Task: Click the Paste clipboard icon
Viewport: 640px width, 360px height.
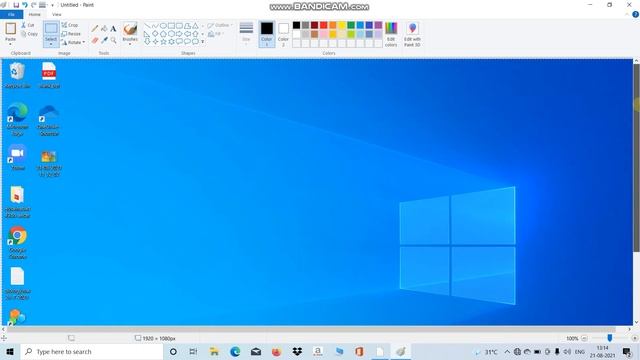Action: coord(11,29)
